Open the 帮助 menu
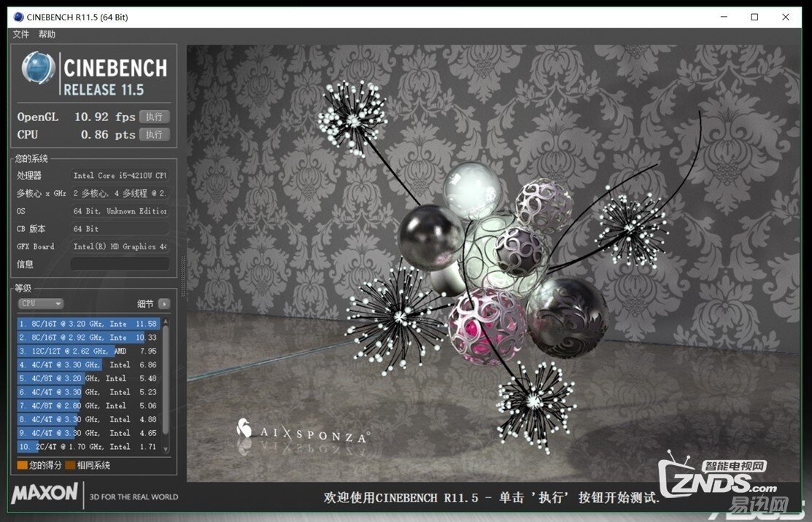This screenshot has width=812, height=522. click(47, 34)
